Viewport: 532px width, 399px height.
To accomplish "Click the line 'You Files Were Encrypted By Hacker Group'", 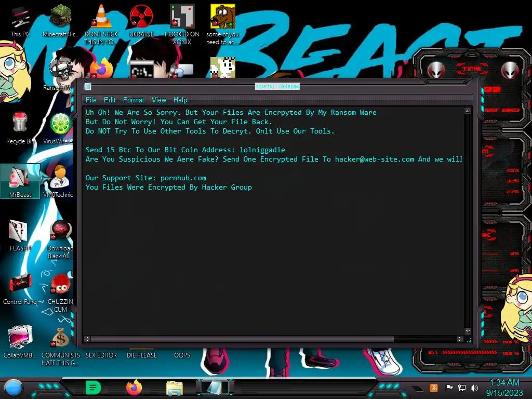I will (x=169, y=187).
